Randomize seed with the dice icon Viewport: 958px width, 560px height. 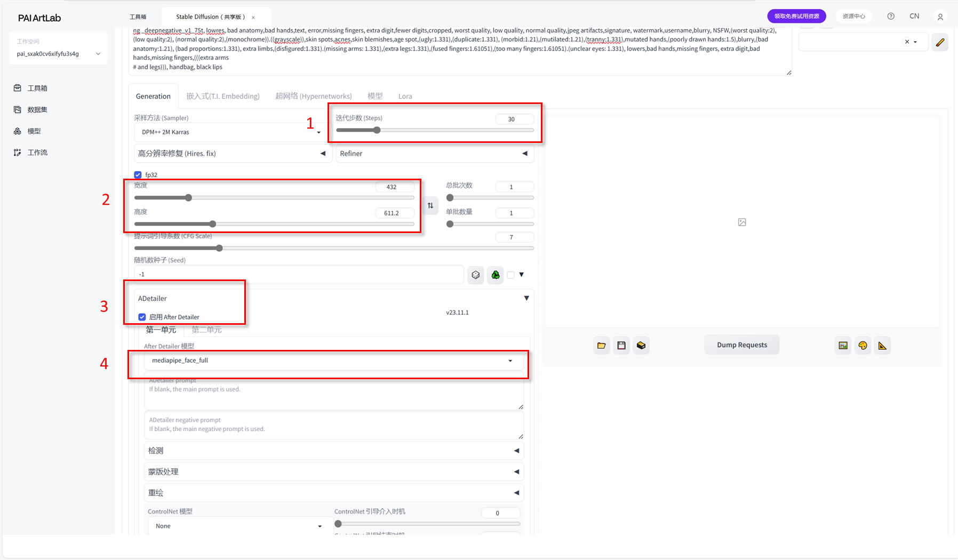pos(476,275)
